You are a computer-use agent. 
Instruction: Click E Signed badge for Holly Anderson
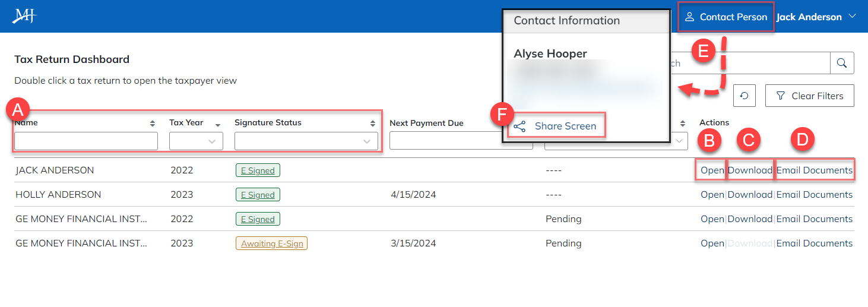[x=258, y=195]
